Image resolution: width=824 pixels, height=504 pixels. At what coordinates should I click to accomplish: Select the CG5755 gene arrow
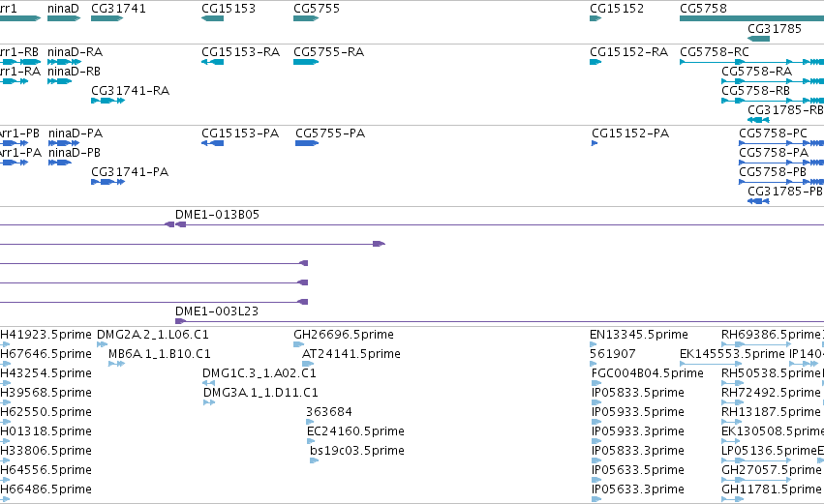306,18
